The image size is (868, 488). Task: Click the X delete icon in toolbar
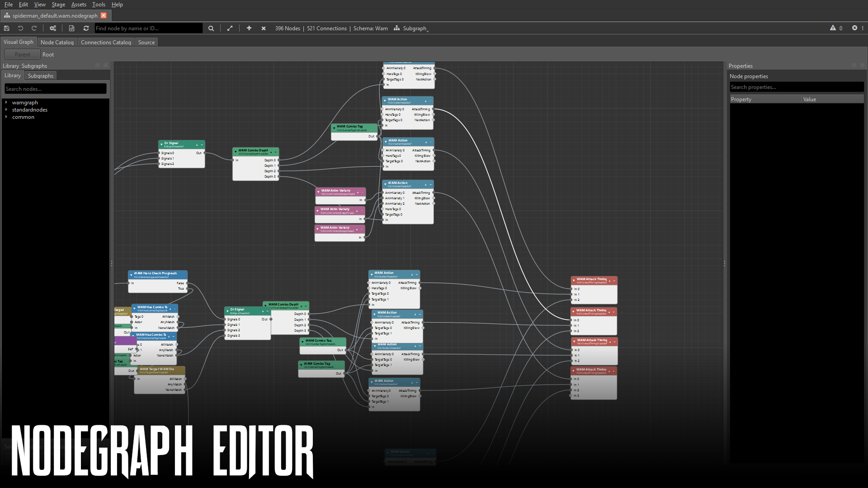tap(264, 28)
